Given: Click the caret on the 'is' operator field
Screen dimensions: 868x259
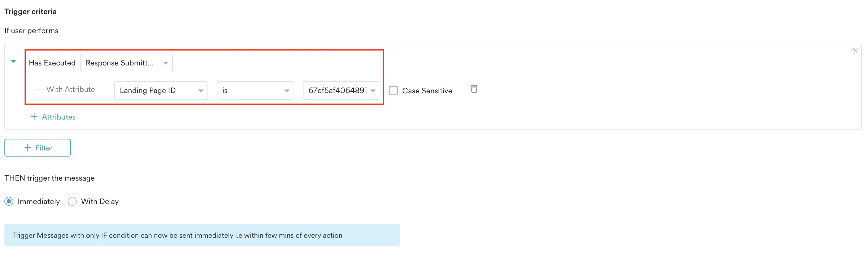Looking at the screenshot, I should coord(287,90).
